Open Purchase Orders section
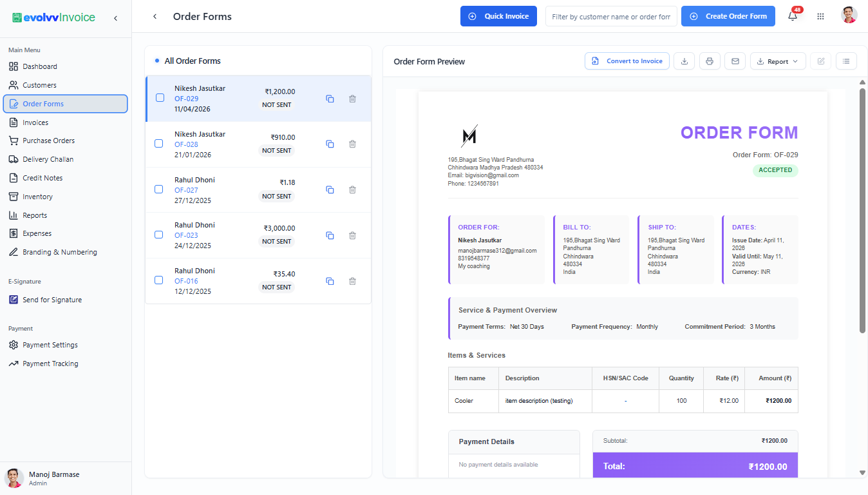Image resolution: width=868 pixels, height=495 pixels. pos(66,141)
